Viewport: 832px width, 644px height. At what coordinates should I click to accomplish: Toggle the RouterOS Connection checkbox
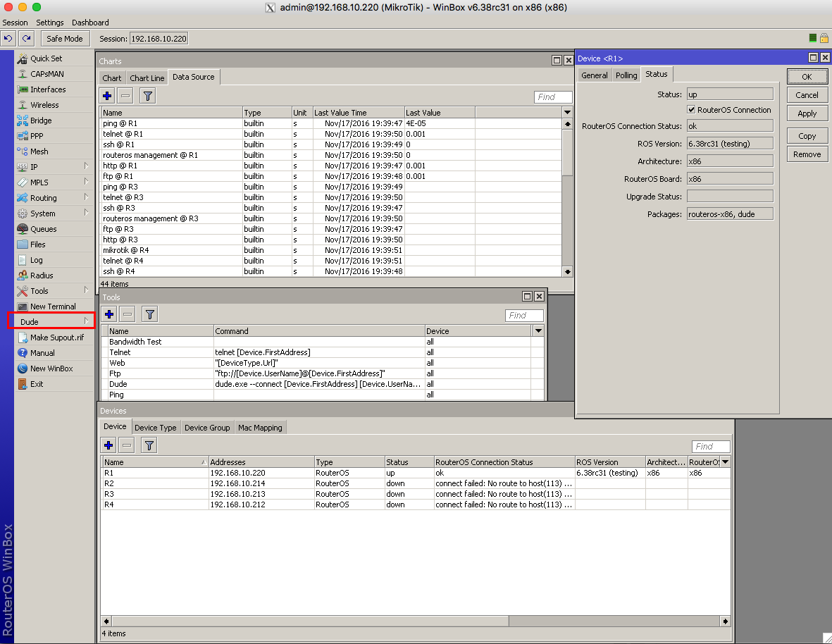tap(691, 110)
